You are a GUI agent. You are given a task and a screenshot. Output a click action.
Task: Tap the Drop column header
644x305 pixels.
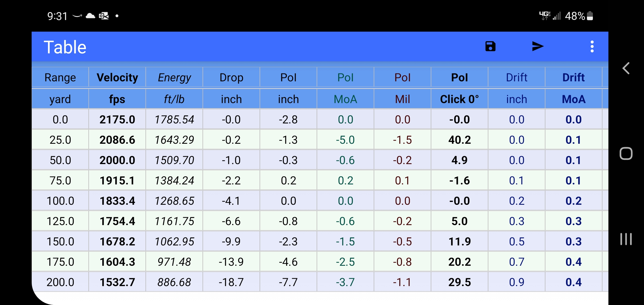(231, 77)
